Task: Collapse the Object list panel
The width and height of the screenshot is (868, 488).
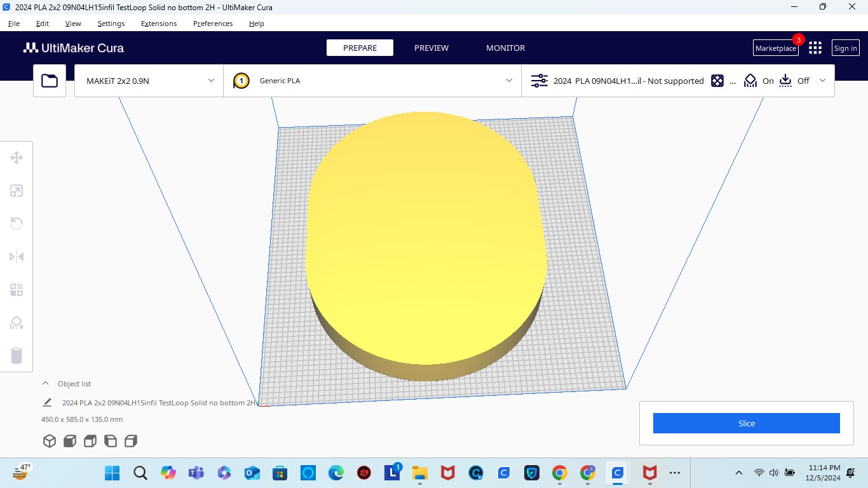Action: point(45,384)
